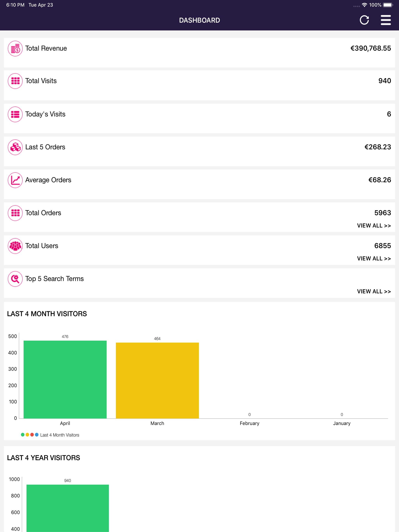Tap the Total Visits value 940

(x=385, y=81)
